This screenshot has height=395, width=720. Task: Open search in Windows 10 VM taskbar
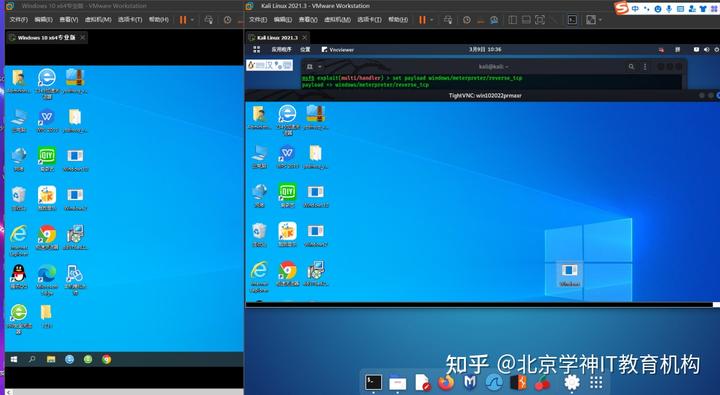coord(32,360)
